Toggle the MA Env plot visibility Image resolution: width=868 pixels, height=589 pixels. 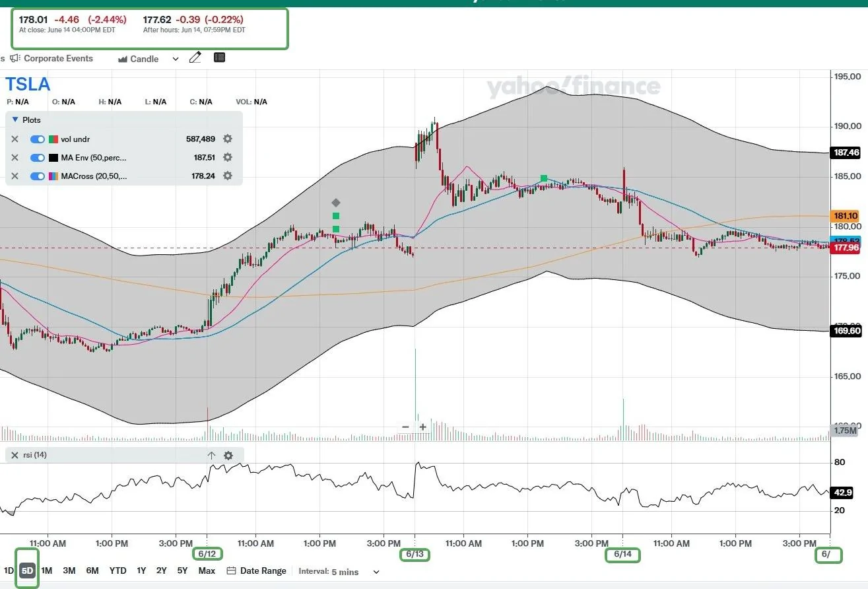click(x=38, y=158)
